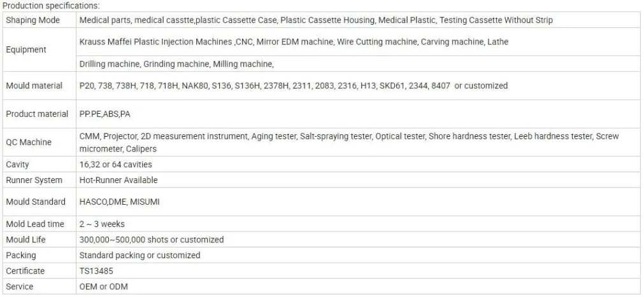Image resolution: width=644 pixels, height=297 pixels.
Task: Click the 'Production specifications:' heading text
Action: pyautogui.click(x=51, y=5)
